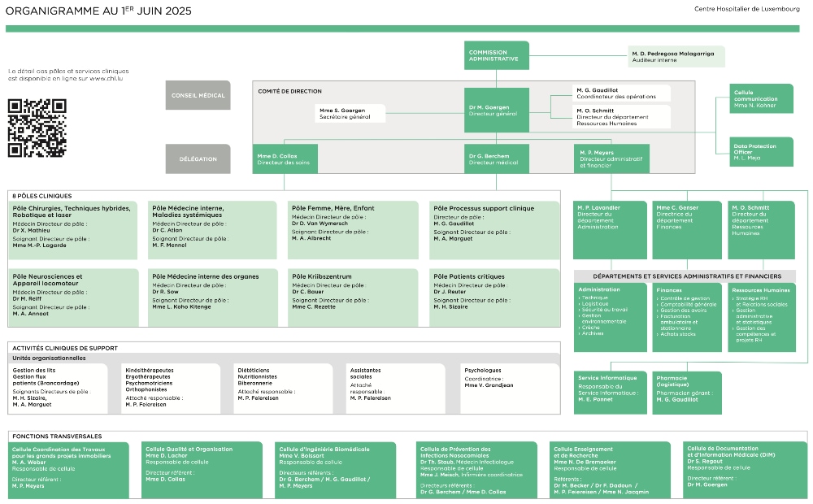Viewport: 813px width, 504px height.
Task: Click Pharmacie (logistique) box
Action: (x=687, y=393)
